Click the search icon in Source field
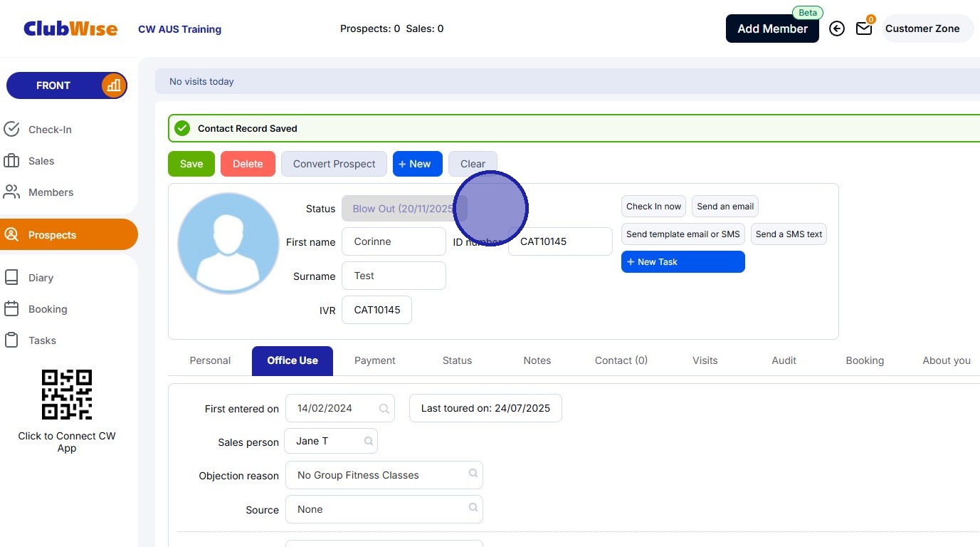 tap(473, 508)
